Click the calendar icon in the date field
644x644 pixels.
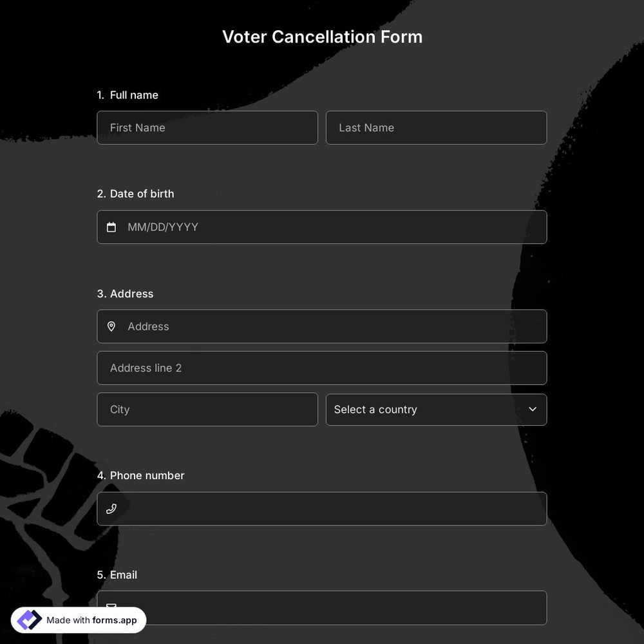111,227
